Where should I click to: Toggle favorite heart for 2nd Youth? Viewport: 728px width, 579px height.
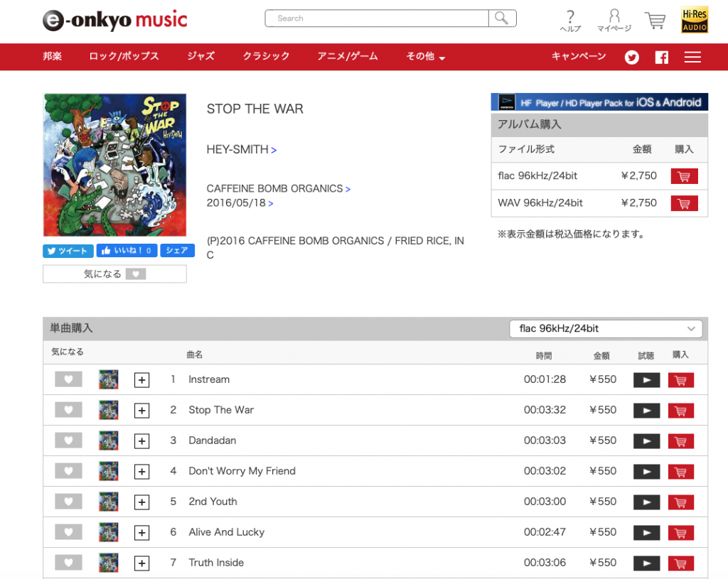[68, 502]
